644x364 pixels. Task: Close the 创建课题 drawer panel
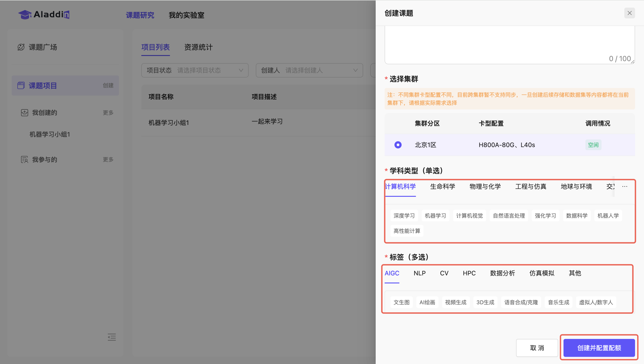pos(629,13)
